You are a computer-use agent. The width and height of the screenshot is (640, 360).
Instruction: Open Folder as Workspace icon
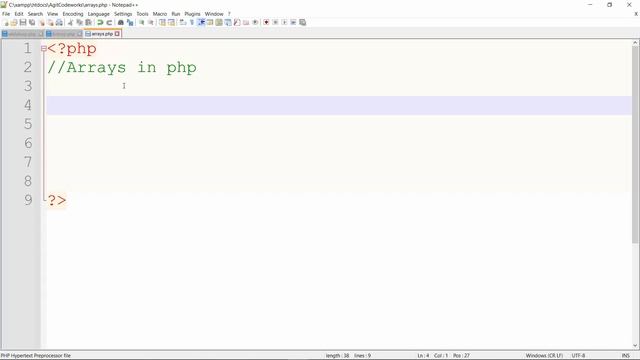click(x=246, y=22)
